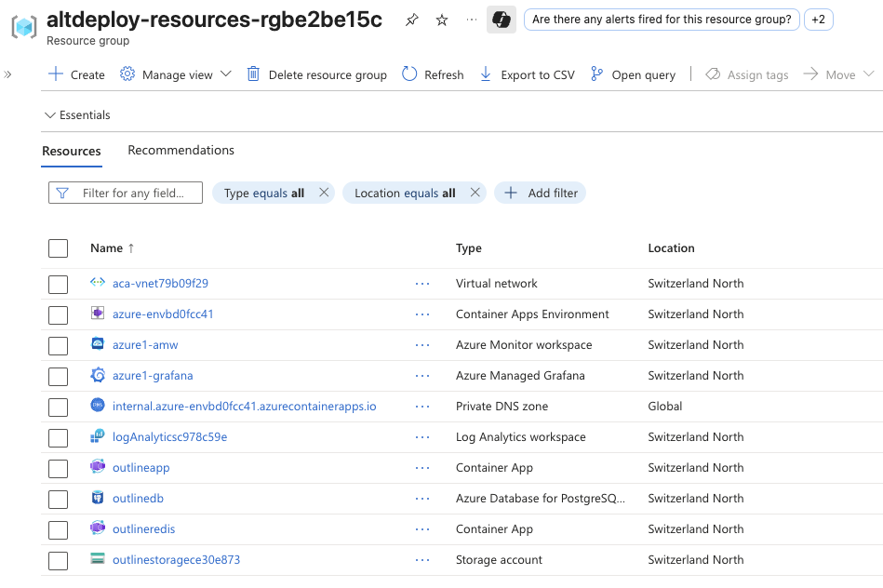
Task: Open row menu for outlineapp
Action: pyautogui.click(x=422, y=469)
